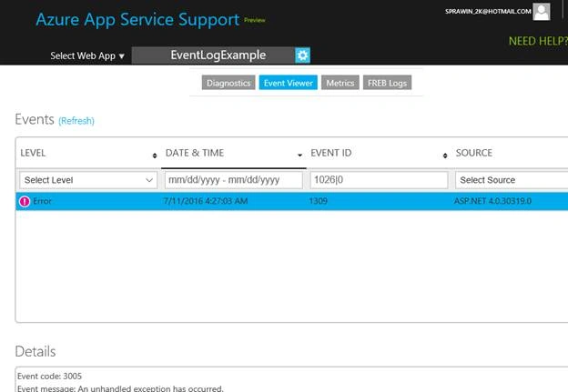The width and height of the screenshot is (568, 392).
Task: Expand the Select Source filter dropdown
Action: click(512, 180)
